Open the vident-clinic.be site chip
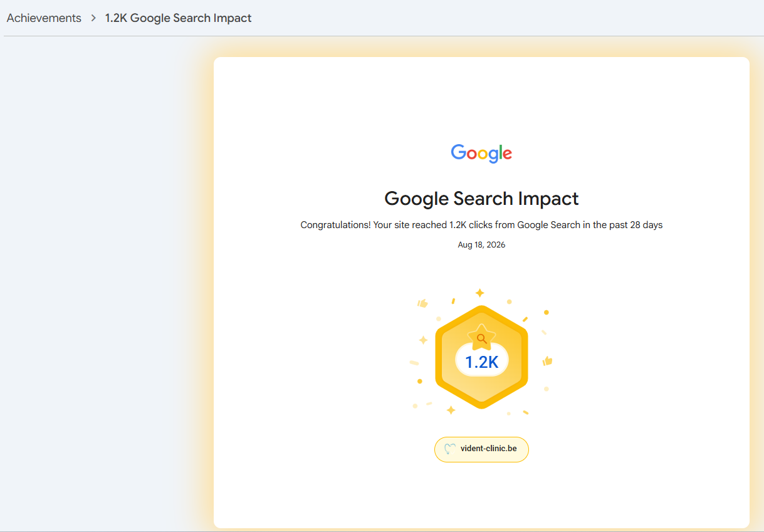 pyautogui.click(x=481, y=449)
